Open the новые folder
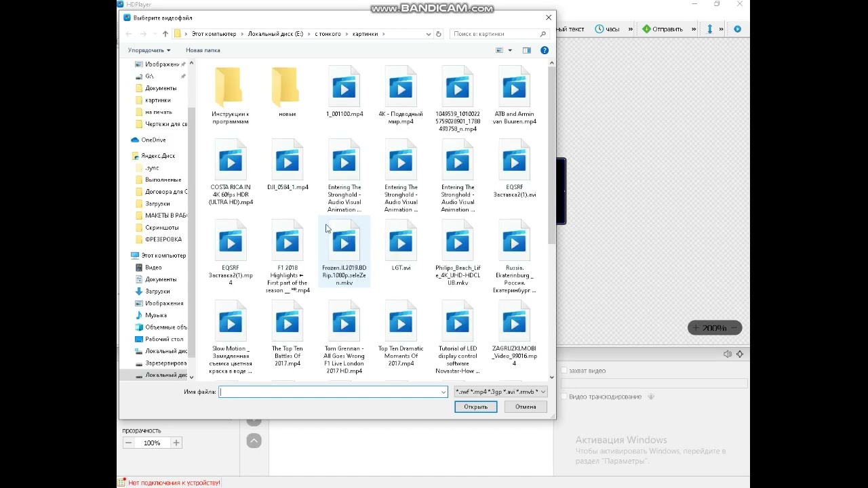 [x=288, y=92]
